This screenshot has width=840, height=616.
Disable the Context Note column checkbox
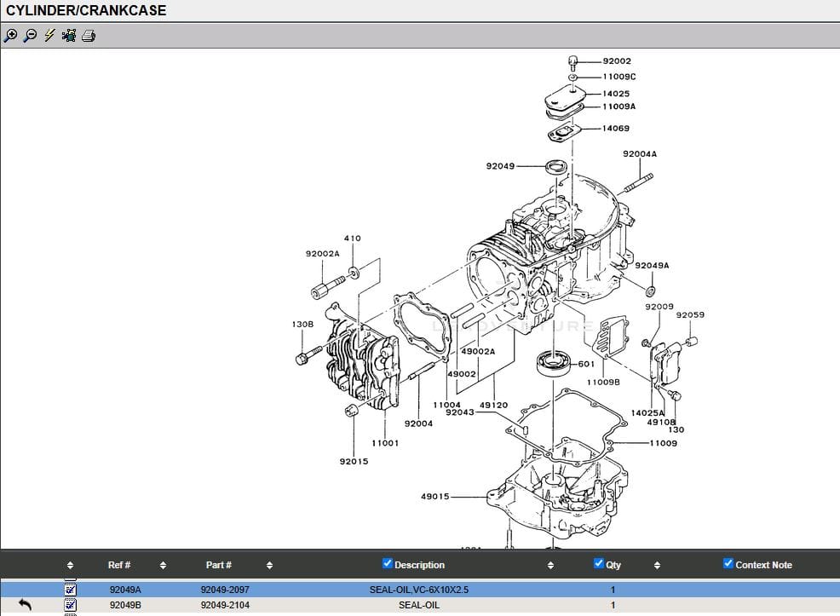[x=728, y=563]
